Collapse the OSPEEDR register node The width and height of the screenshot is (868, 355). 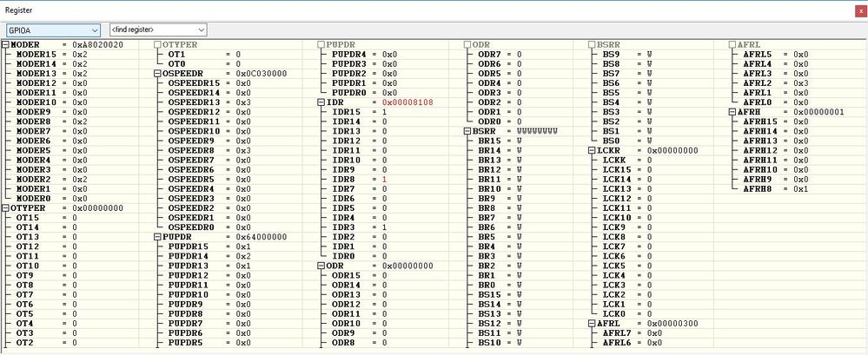pyautogui.click(x=157, y=73)
